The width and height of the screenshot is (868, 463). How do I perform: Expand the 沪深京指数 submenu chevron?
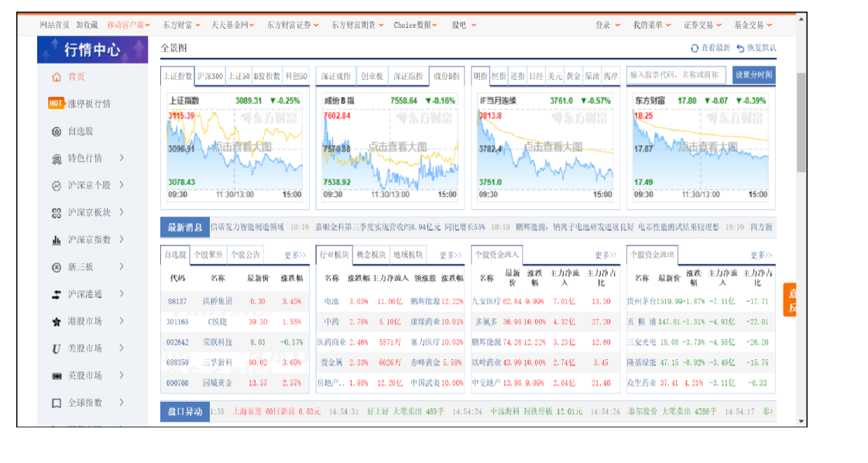click(122, 239)
